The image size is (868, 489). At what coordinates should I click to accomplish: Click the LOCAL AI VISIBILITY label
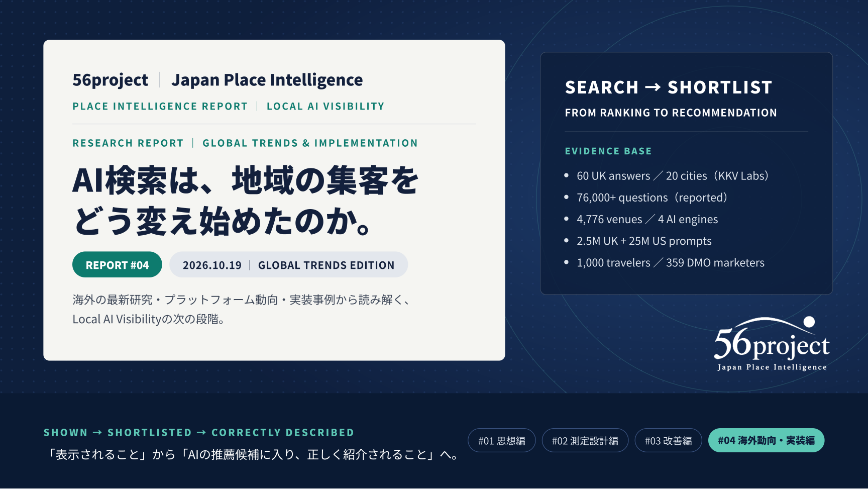click(x=325, y=107)
